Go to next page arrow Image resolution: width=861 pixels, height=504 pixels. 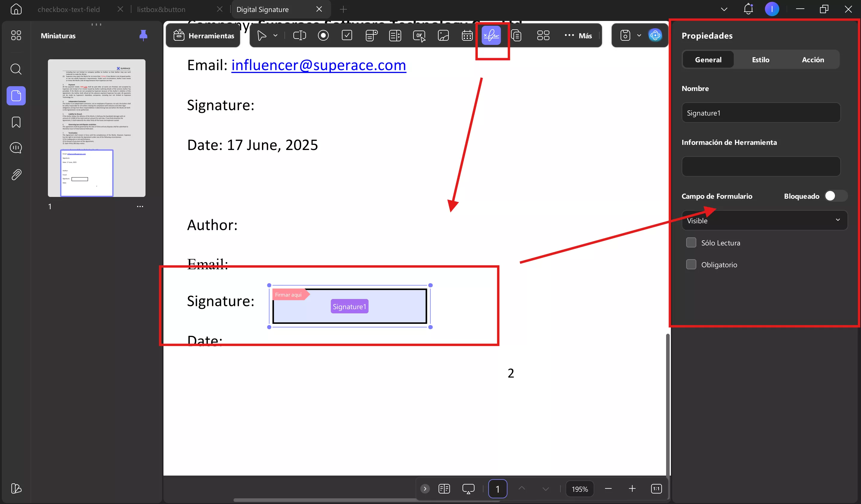tap(546, 489)
